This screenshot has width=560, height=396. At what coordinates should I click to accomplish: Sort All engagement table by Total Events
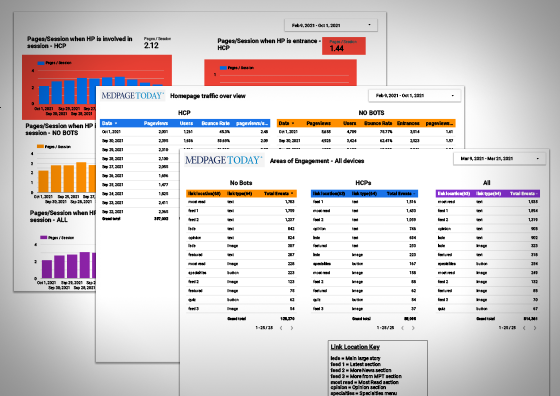click(x=524, y=194)
